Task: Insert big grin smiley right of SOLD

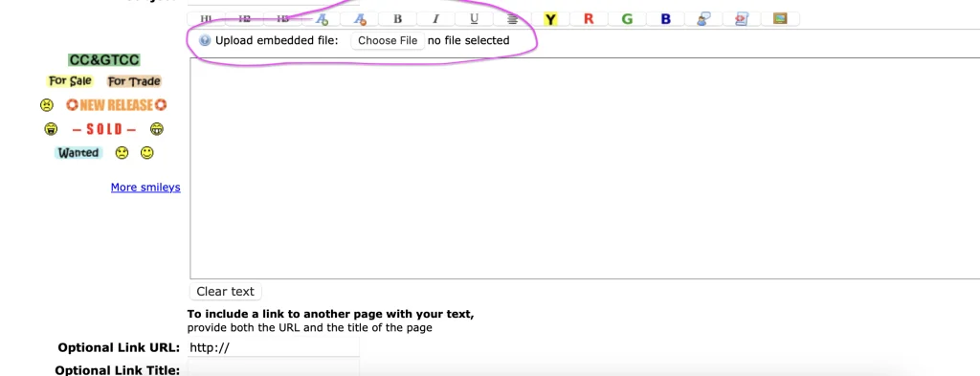Action: click(156, 129)
